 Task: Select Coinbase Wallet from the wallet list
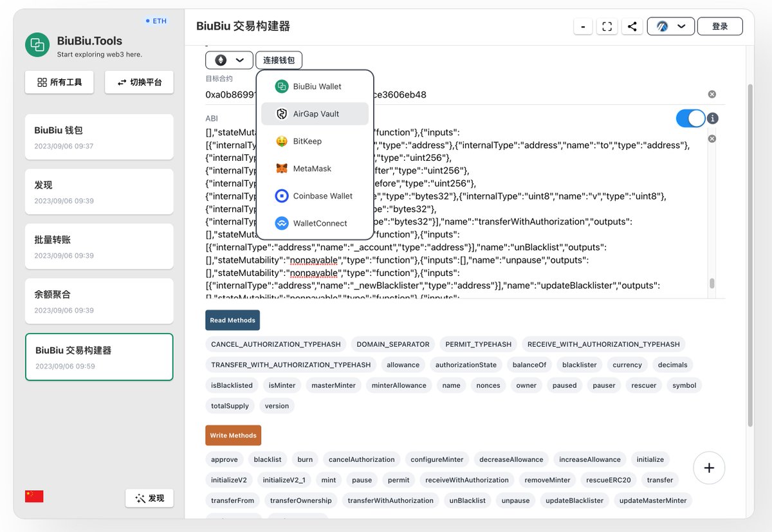pyautogui.click(x=315, y=196)
